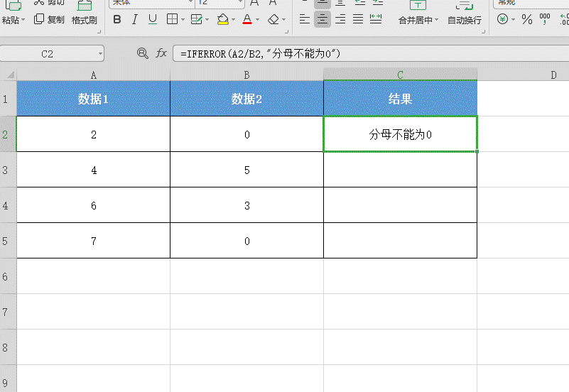Viewport: 569px width, 392px height.
Task: Apply percent style format
Action: [x=527, y=19]
